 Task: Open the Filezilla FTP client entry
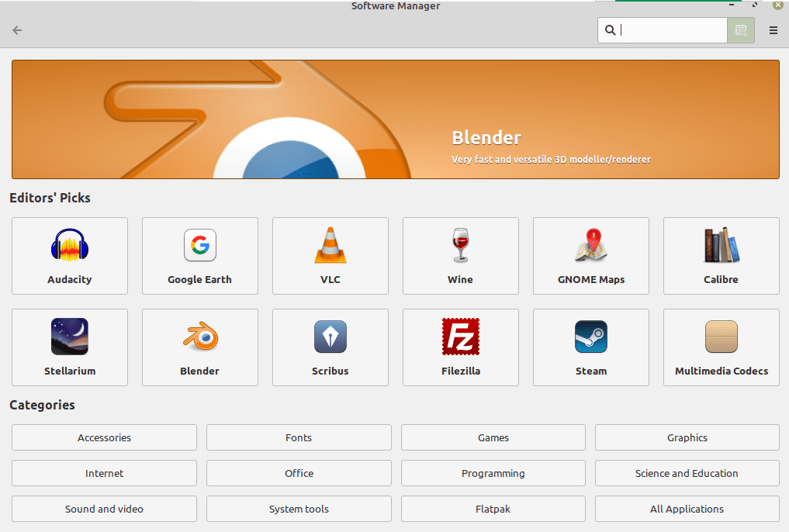point(460,347)
